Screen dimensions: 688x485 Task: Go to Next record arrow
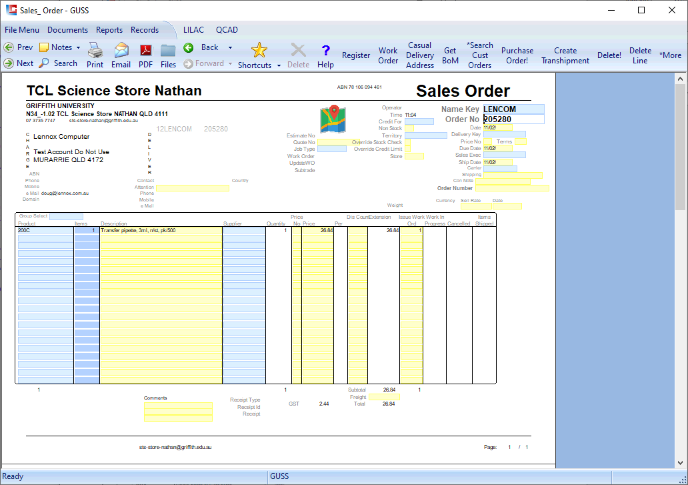coord(9,63)
